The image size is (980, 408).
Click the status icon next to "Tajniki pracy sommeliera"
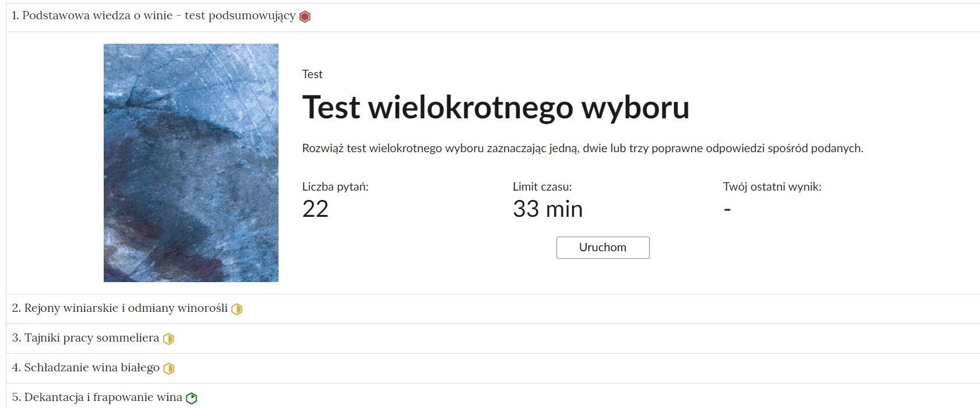click(170, 337)
